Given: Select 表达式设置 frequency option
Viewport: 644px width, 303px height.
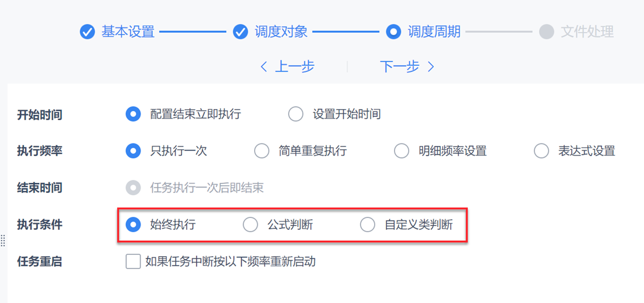Looking at the screenshot, I should [x=541, y=151].
